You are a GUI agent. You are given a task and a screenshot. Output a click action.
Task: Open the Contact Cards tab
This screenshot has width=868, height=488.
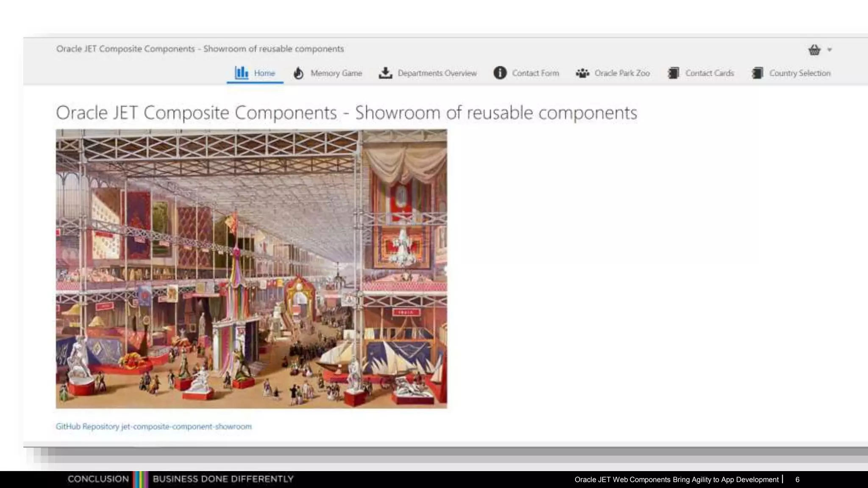(701, 73)
